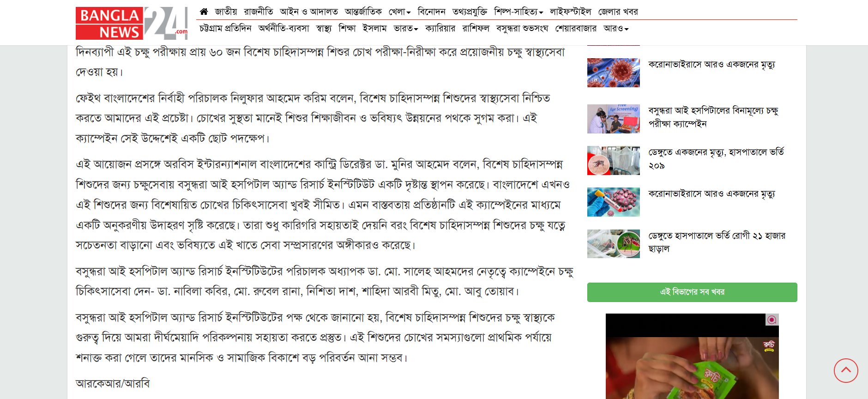This screenshot has width=868, height=399.
Task: Click the green এই বিভাগের সব খবর button
Action: tap(692, 292)
